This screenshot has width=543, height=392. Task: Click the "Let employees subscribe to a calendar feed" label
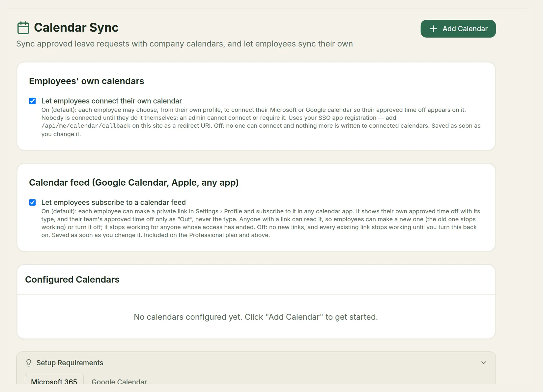pyautogui.click(x=114, y=202)
